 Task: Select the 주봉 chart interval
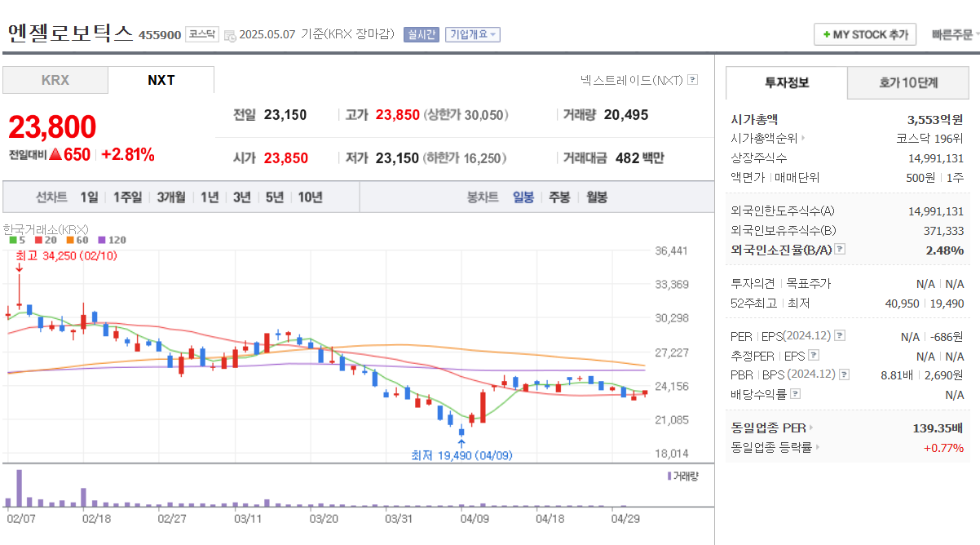click(x=558, y=197)
